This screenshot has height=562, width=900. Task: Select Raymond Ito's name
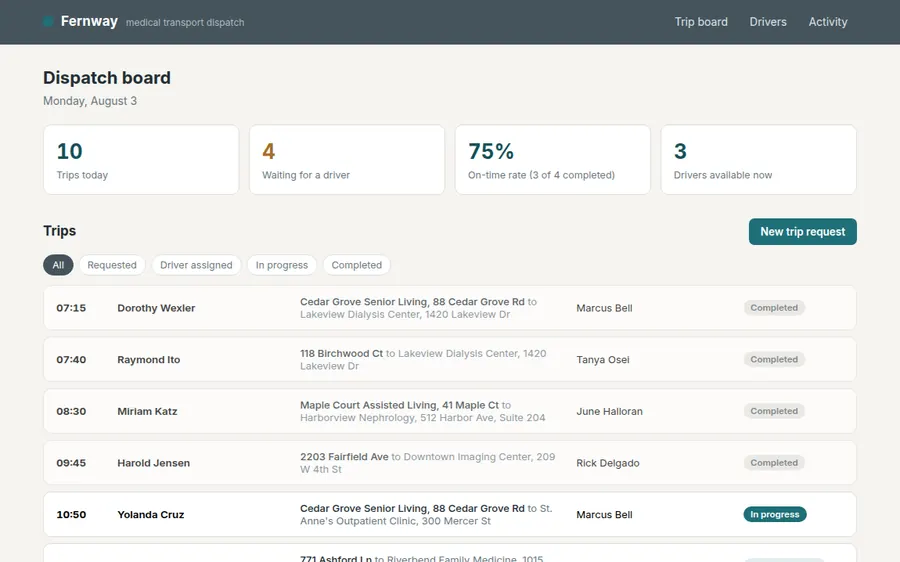pos(149,359)
